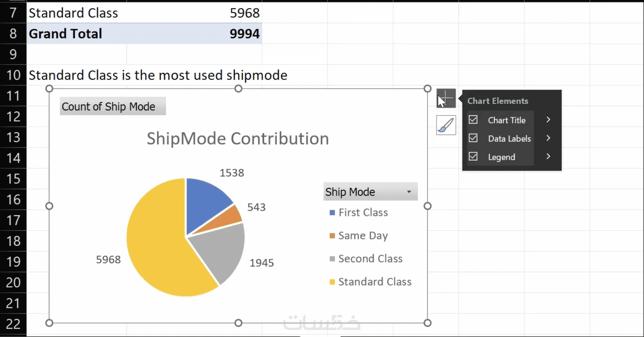Toggle the Legend checkbox off
This screenshot has height=337, width=644.
point(473,156)
